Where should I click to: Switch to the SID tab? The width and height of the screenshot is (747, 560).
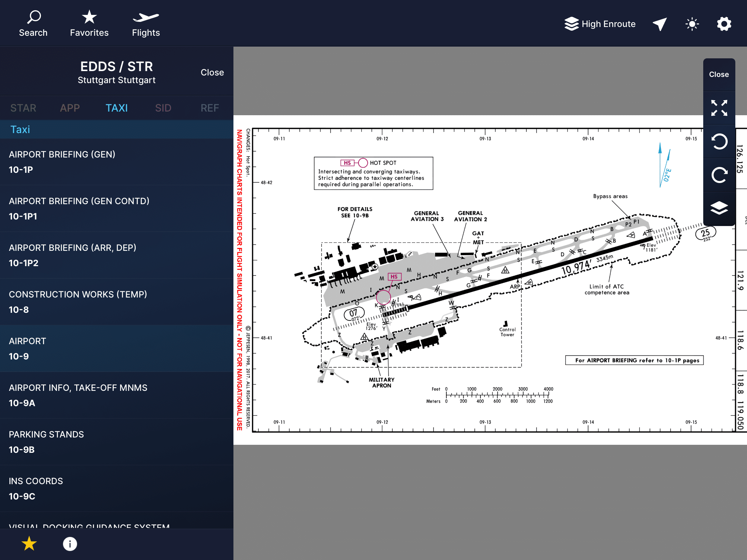[163, 108]
